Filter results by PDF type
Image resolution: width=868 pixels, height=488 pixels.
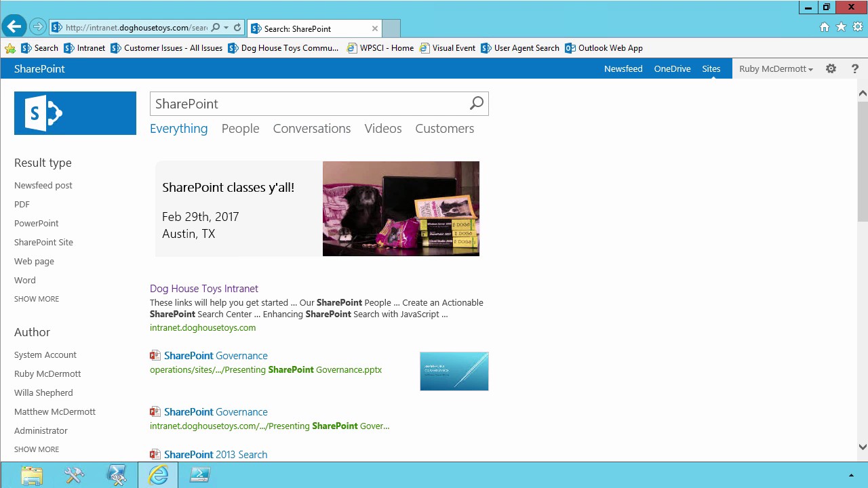(22, 204)
